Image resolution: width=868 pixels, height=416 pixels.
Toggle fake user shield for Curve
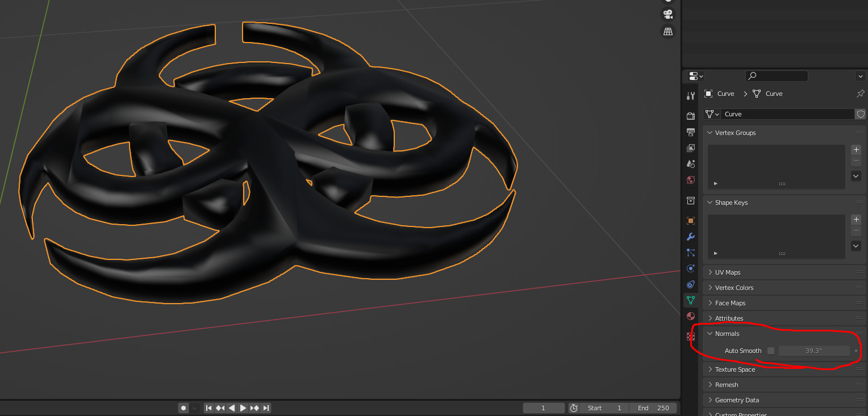pos(861,114)
